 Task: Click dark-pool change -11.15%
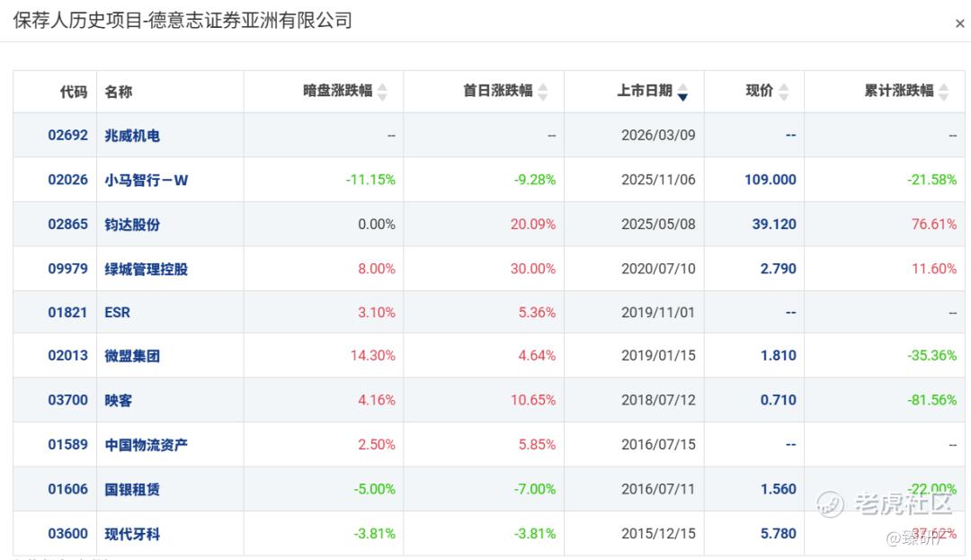(370, 180)
